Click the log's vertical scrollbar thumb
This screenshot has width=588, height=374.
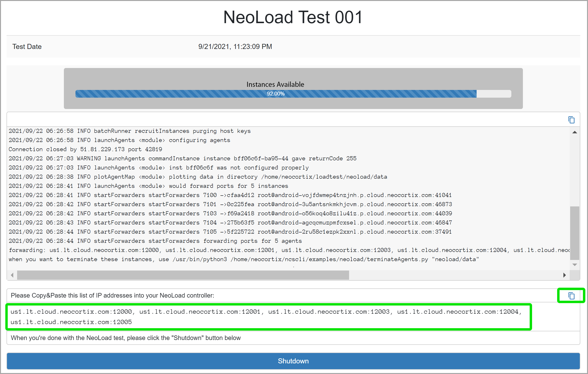click(x=574, y=233)
